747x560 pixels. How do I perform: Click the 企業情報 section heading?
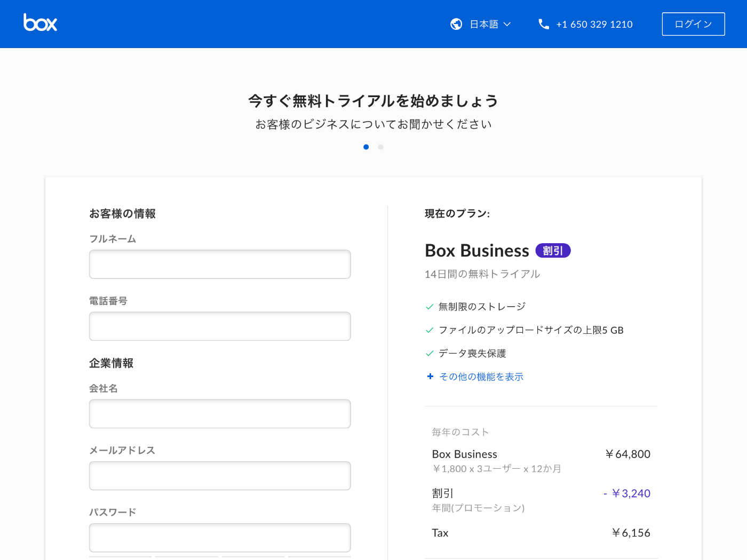click(111, 363)
